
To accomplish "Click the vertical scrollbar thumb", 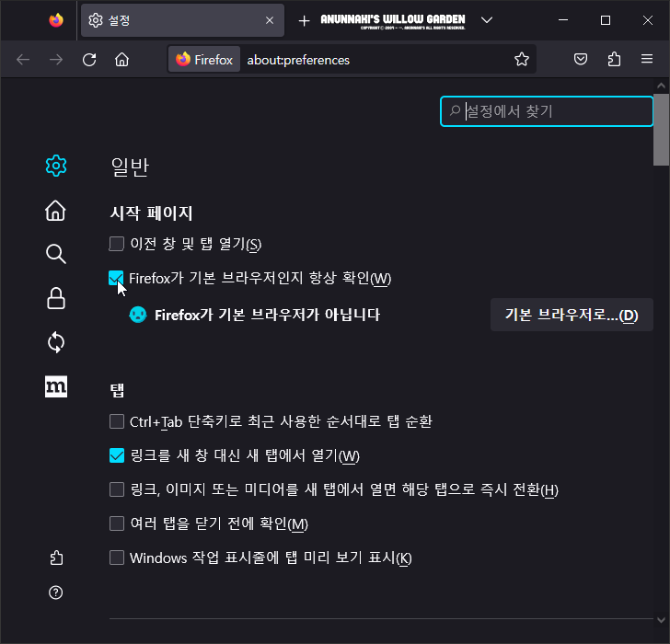I will click(661, 130).
